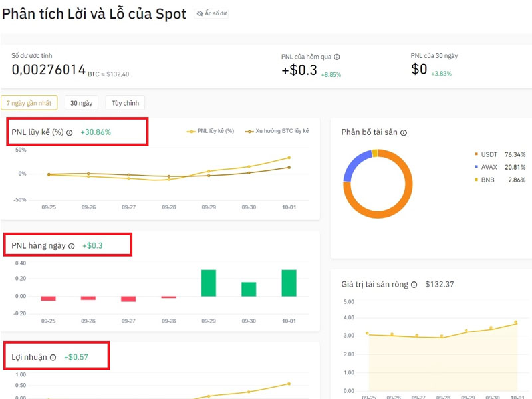Click the blue AVAX legend swatch

476,167
